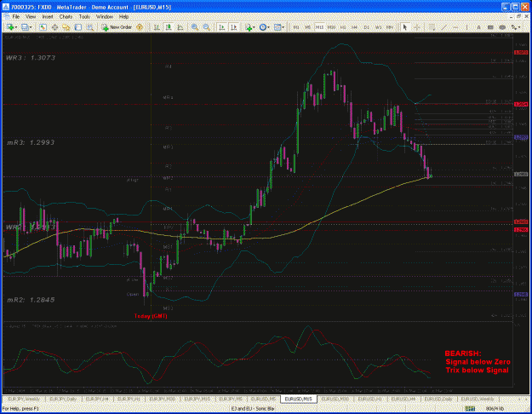Toggle the Chart Shift icon
The image size is (532, 414).
coord(234,27)
